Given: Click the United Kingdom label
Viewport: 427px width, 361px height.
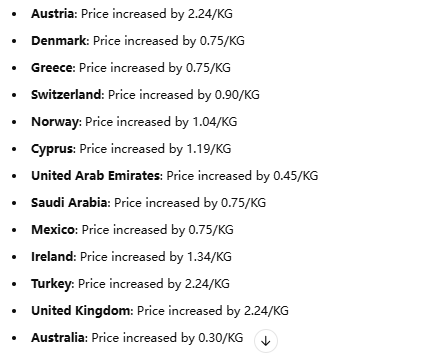Looking at the screenshot, I should (80, 311).
